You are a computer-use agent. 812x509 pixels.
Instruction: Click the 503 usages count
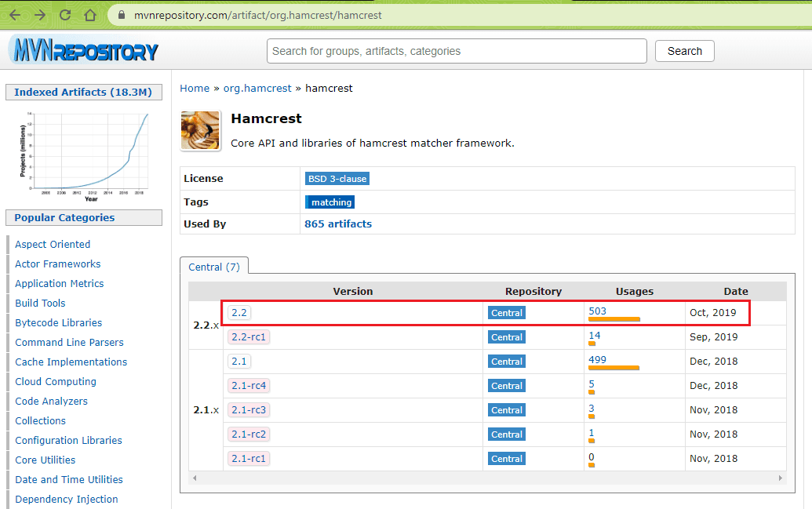[x=597, y=311]
